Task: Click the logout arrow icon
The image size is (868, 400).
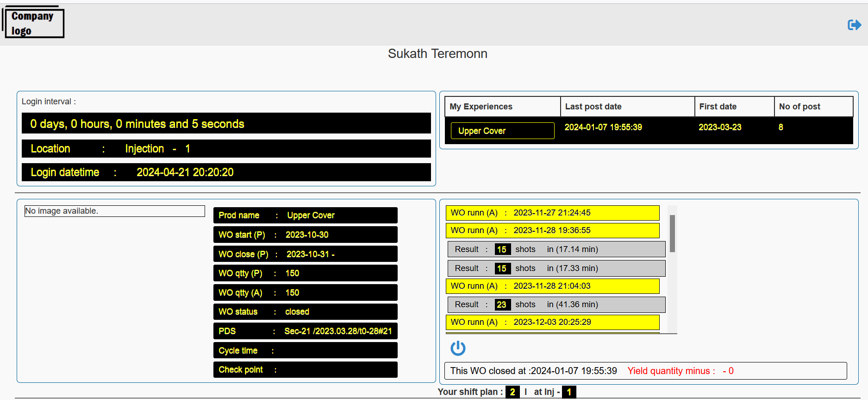Action: (x=854, y=25)
